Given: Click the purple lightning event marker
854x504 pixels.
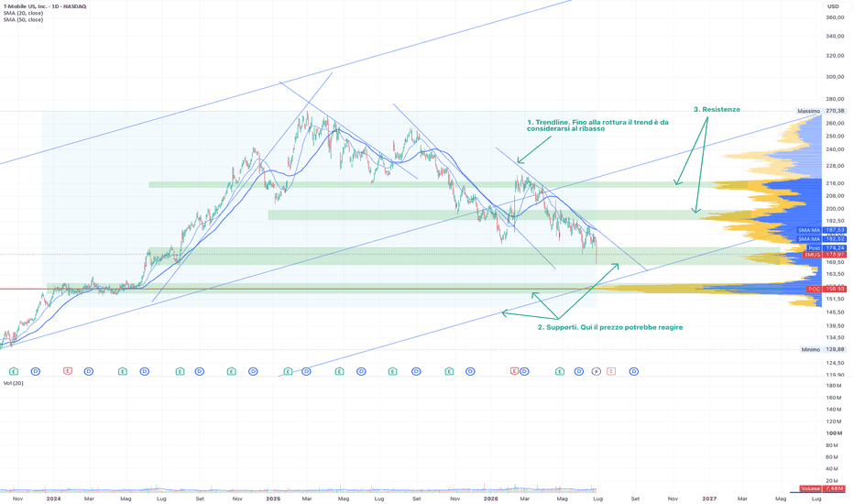Looking at the screenshot, I should coord(597,372).
